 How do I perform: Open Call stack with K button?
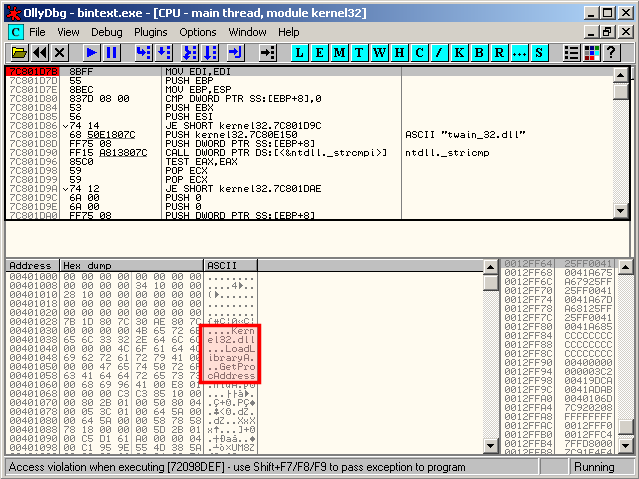click(x=459, y=52)
